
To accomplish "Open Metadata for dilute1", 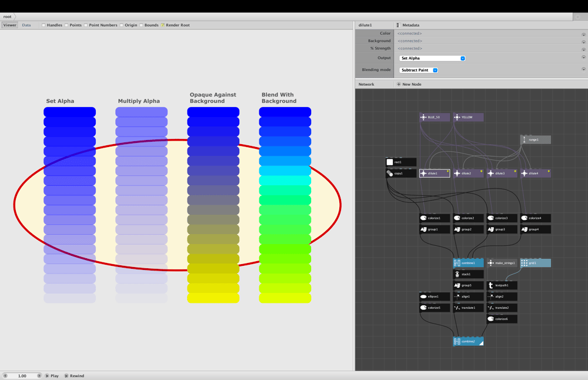I will (408, 25).
